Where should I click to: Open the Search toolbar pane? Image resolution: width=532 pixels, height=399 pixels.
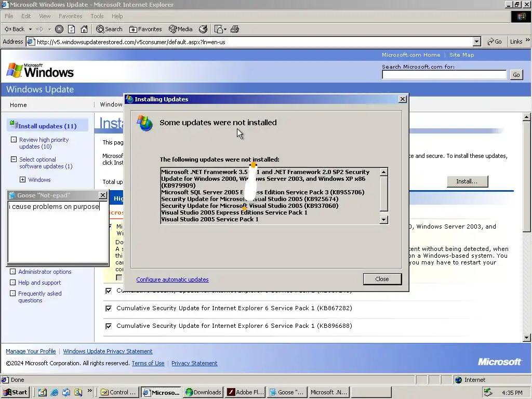click(109, 29)
